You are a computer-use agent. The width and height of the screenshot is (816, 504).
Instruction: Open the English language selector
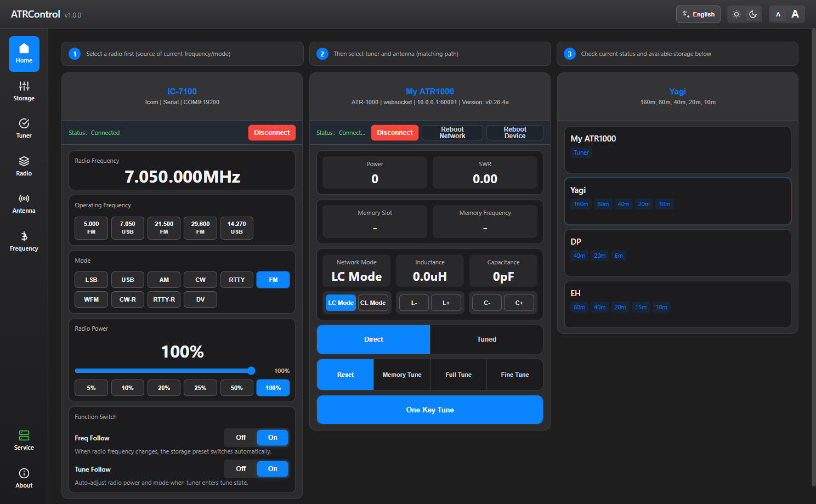click(x=698, y=14)
